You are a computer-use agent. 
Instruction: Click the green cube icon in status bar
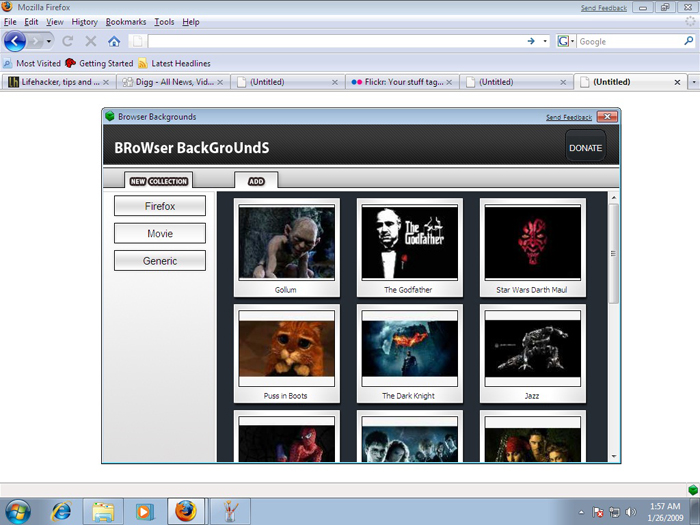[692, 490]
